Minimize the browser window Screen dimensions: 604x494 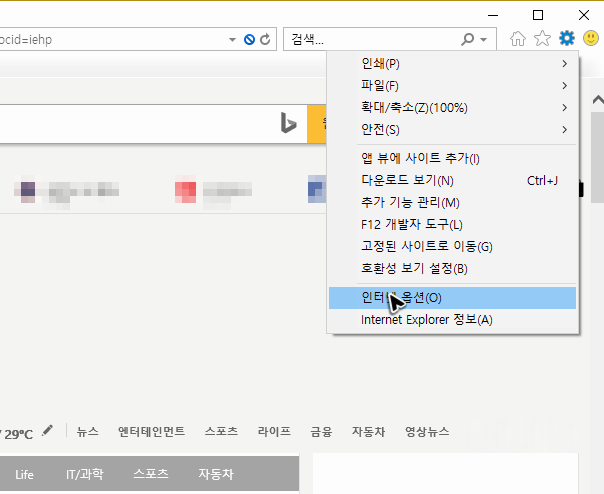point(493,15)
